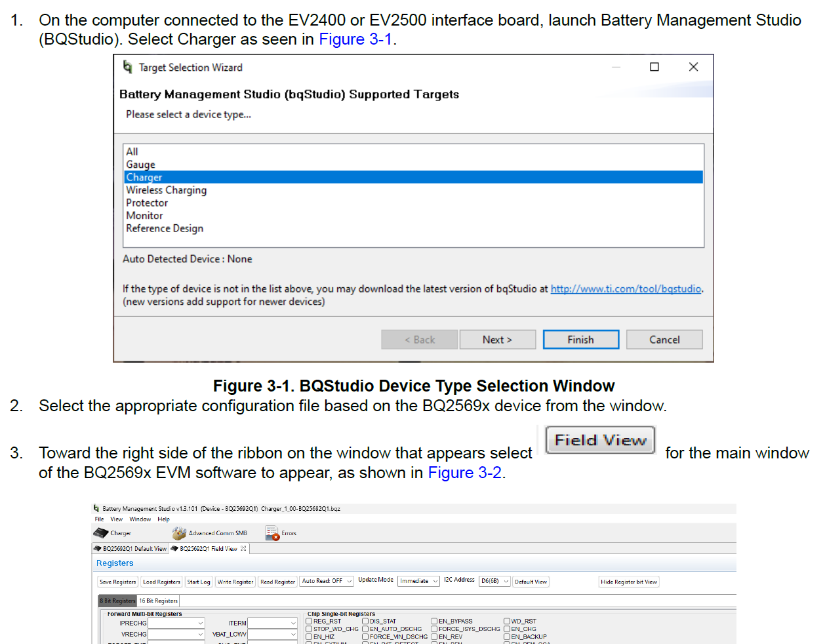The height and width of the screenshot is (644, 825).
Task: Open the ti.com bqstudio link
Action: click(x=626, y=289)
